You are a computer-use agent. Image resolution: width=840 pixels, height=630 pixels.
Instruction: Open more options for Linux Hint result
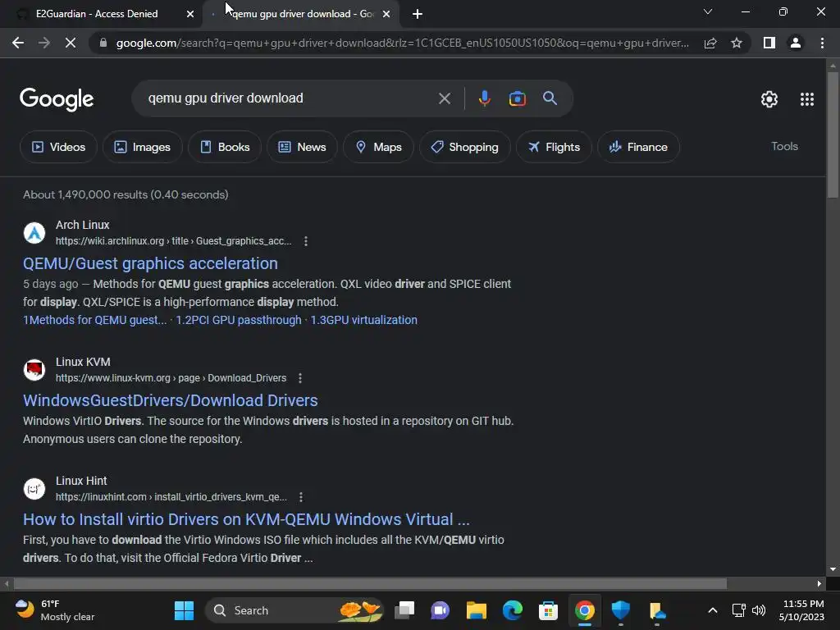pyautogui.click(x=300, y=497)
